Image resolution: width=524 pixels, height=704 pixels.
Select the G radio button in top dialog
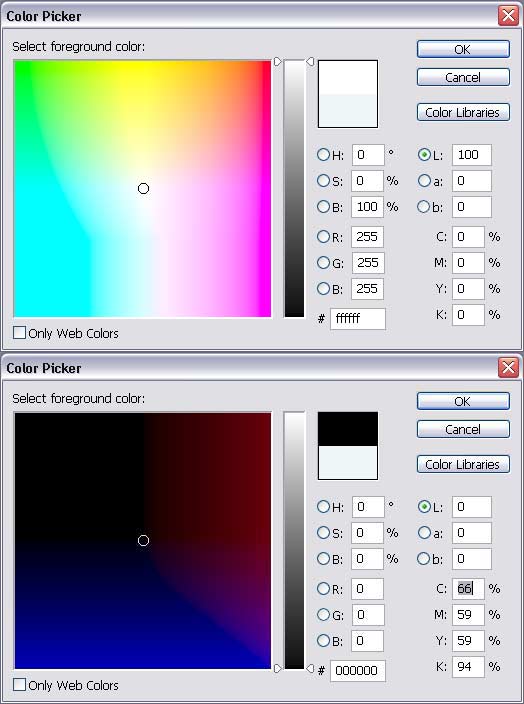coord(323,263)
